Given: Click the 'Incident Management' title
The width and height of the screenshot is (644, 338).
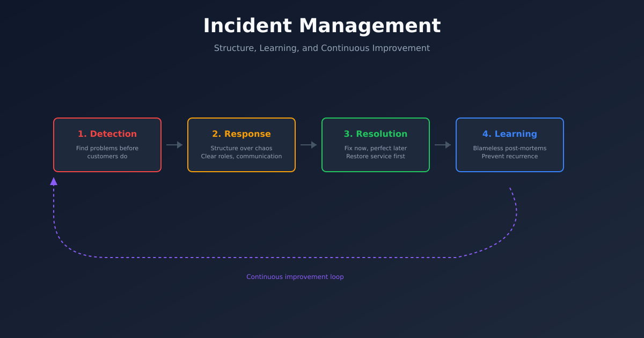Looking at the screenshot, I should coord(322,25).
